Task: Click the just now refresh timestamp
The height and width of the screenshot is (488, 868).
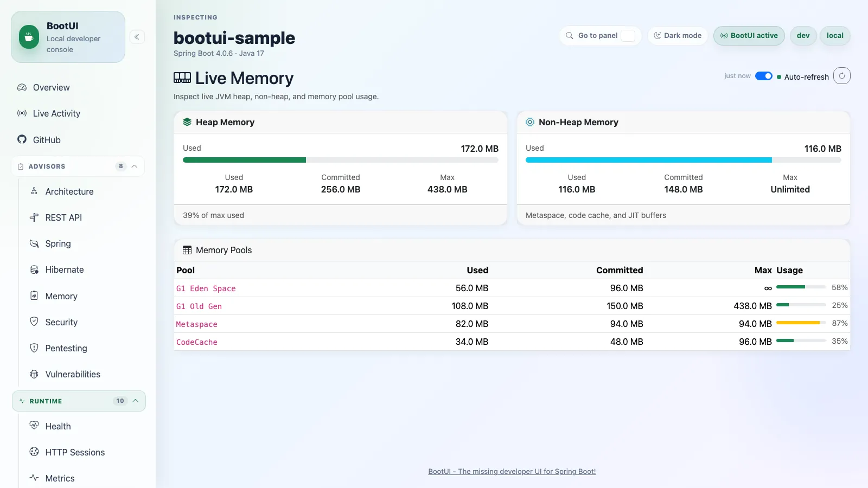Action: coord(737,76)
